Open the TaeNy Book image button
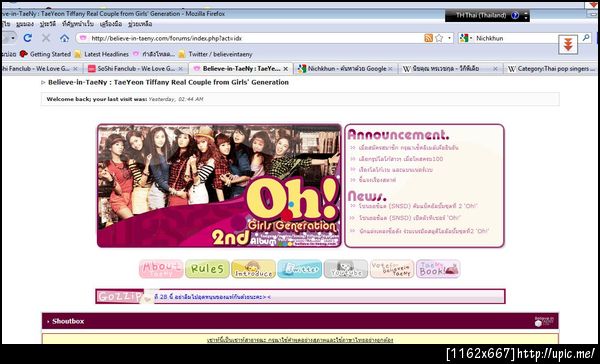Viewport: 600px width, 364px height. pos(438,269)
